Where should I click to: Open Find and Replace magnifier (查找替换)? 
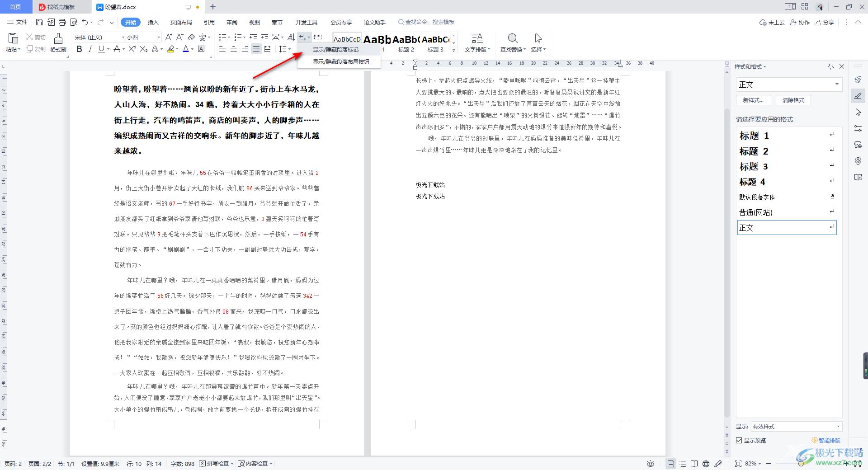(x=513, y=42)
